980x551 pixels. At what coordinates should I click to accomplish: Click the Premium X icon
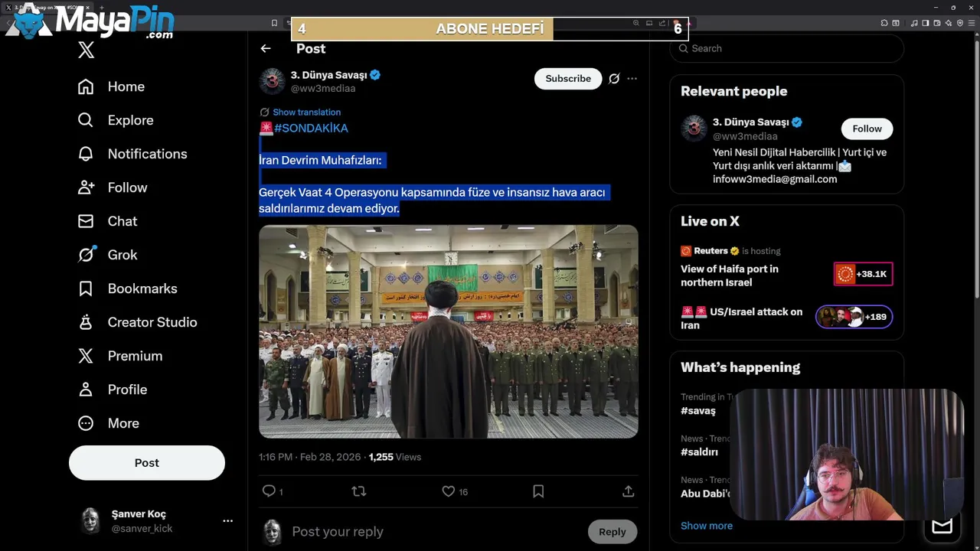(86, 356)
